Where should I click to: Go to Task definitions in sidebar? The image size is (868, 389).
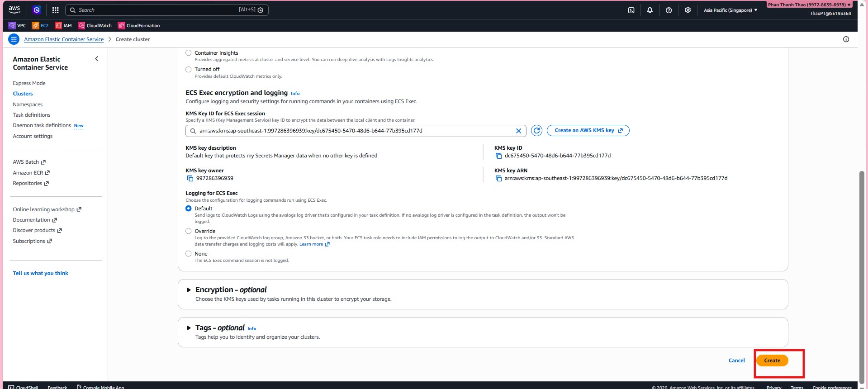coord(32,115)
